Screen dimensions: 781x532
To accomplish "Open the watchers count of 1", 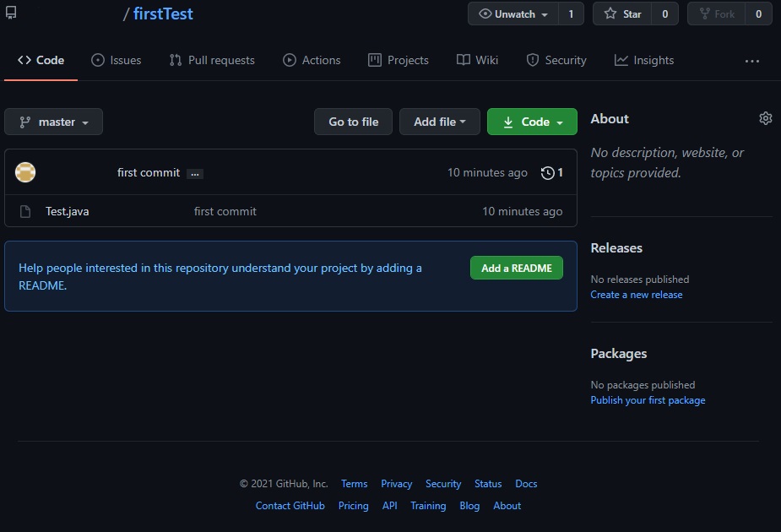I will (x=571, y=14).
